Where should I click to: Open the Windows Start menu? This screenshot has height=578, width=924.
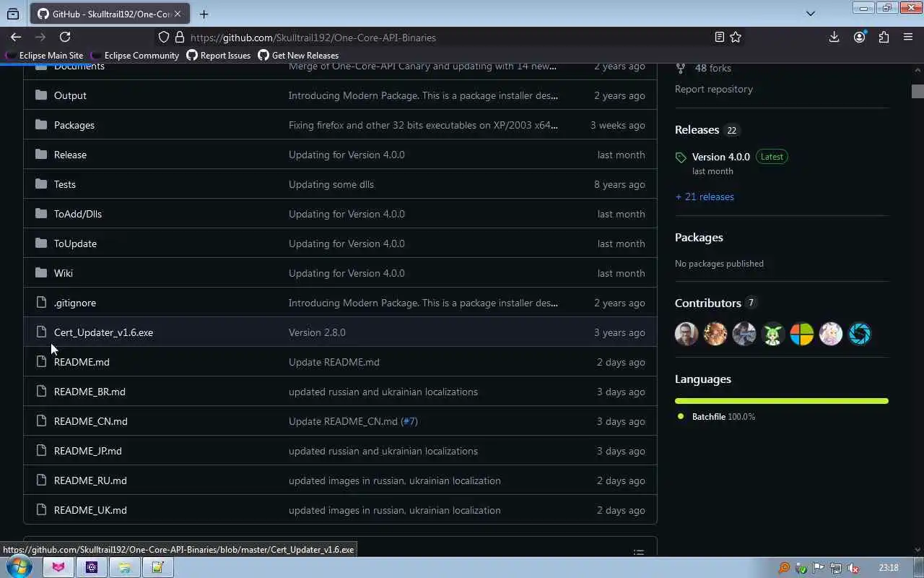click(19, 567)
